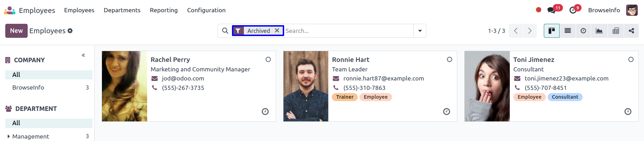Screen dimensions: 644x141
Task: Open the Pivot view
Action: 616,31
